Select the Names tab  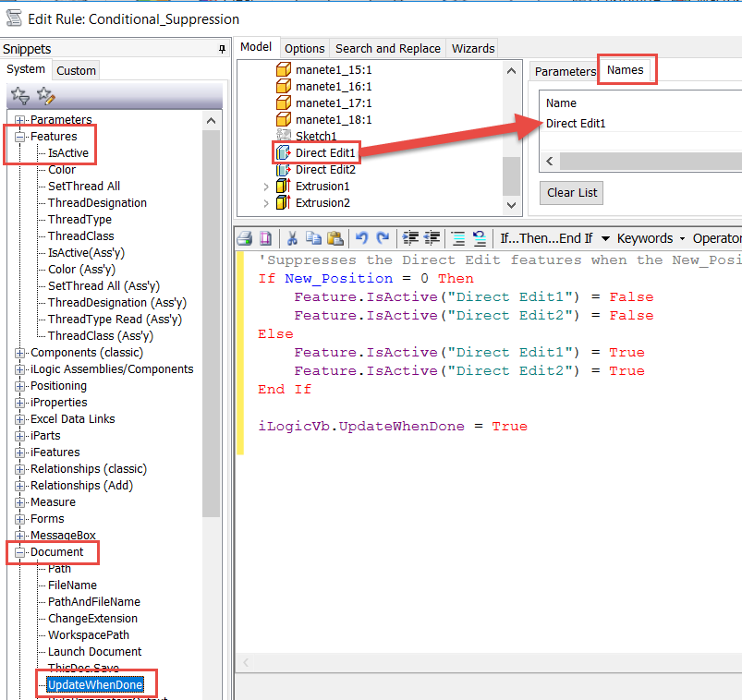pyautogui.click(x=626, y=70)
